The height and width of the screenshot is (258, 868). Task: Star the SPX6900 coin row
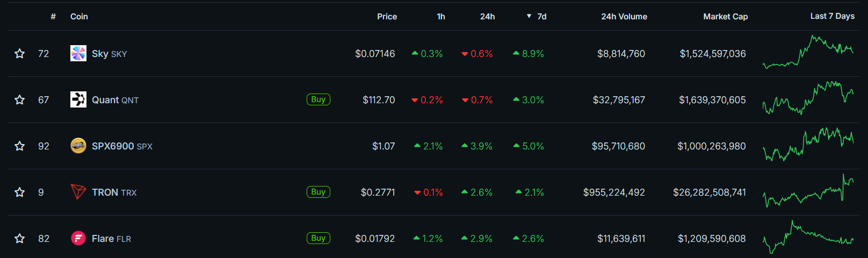click(x=20, y=146)
